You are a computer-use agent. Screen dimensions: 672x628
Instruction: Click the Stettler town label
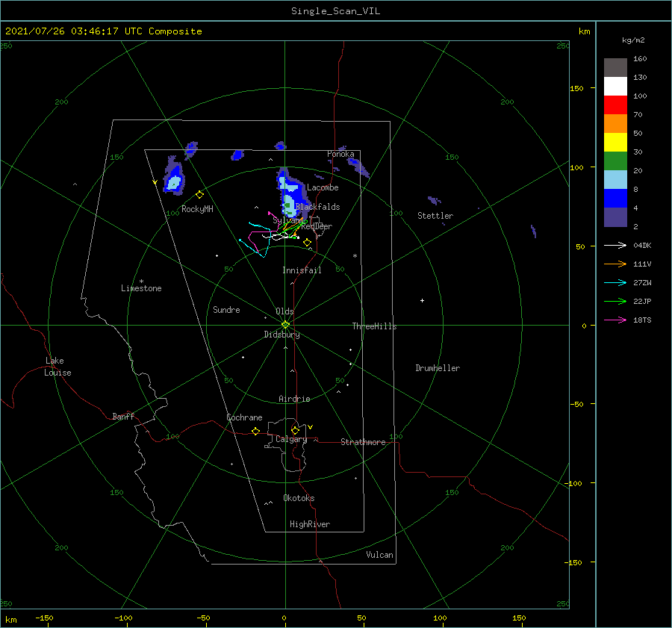coord(435,216)
